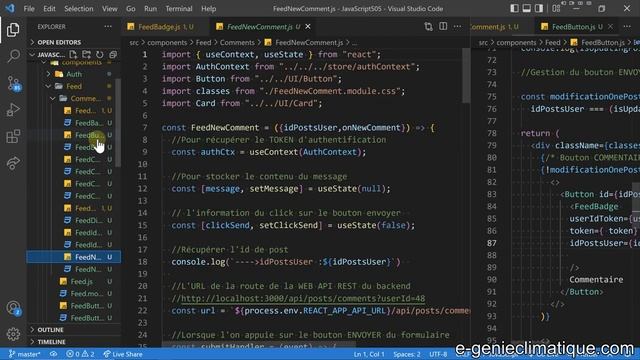Click Live Share in status bar
Viewport: 640px width, 360px height.
(x=123, y=354)
